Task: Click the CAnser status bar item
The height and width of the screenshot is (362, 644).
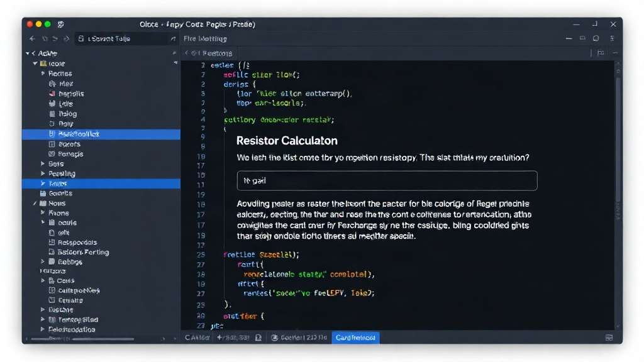Action: click(x=197, y=337)
